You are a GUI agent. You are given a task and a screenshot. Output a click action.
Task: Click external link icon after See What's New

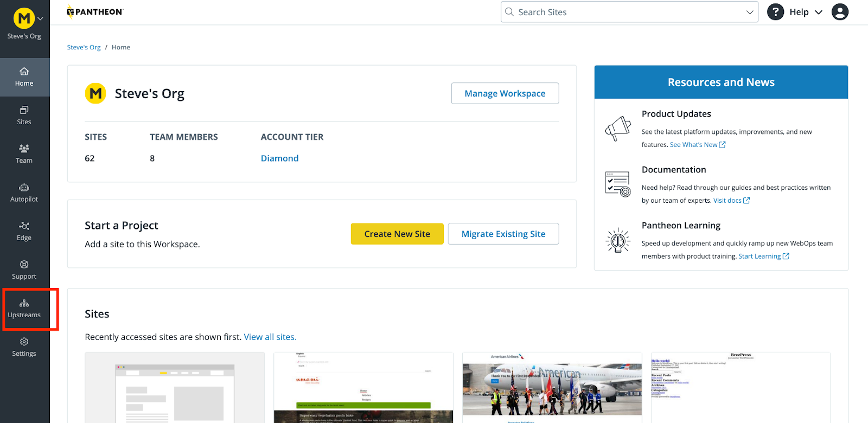(722, 145)
